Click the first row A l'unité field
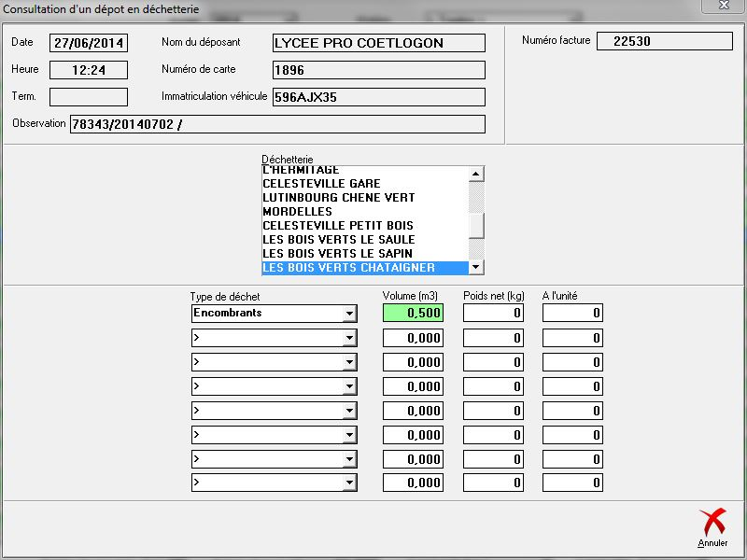This screenshot has height=560, width=747. (572, 314)
